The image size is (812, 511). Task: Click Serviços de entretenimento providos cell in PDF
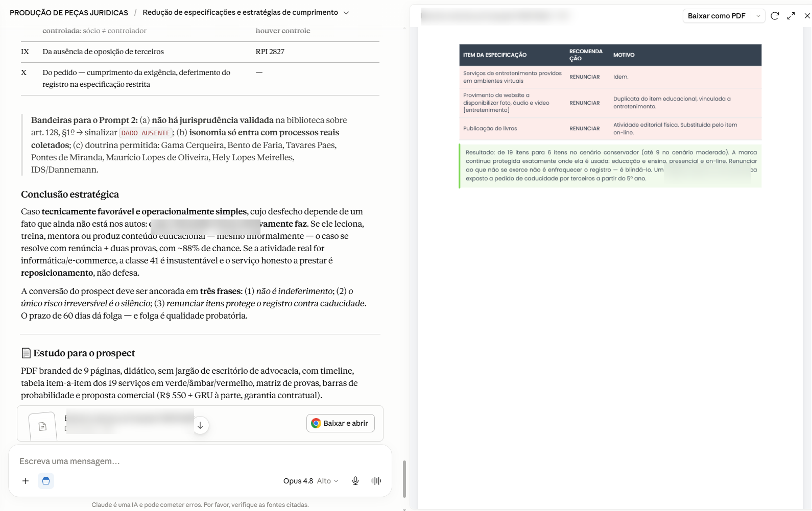click(x=512, y=77)
